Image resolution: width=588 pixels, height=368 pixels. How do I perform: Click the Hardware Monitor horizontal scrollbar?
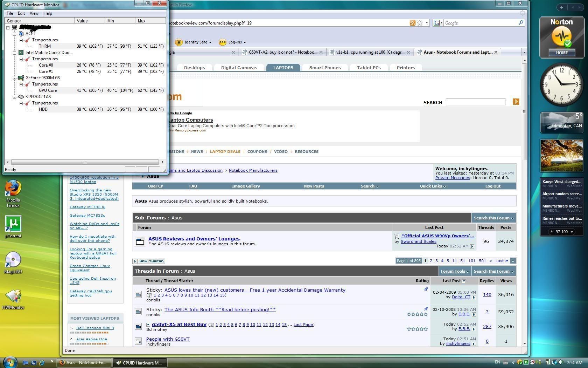click(85, 162)
